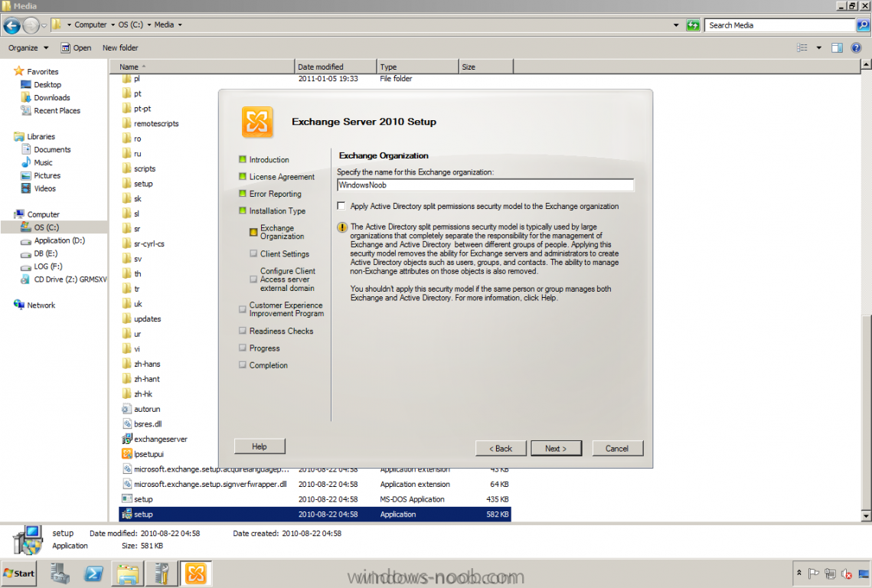Open the Organize dropdown menu
The width and height of the screenshot is (872, 588).
click(x=28, y=47)
